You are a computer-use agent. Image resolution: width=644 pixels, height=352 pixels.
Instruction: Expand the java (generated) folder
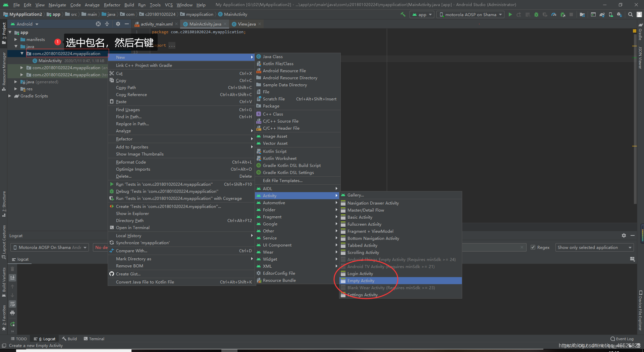pyautogui.click(x=16, y=82)
